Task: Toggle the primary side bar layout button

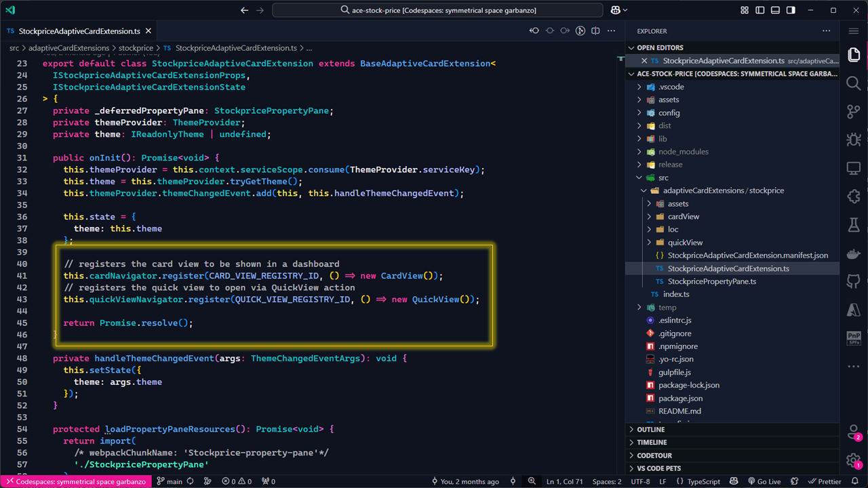Action: [x=760, y=10]
